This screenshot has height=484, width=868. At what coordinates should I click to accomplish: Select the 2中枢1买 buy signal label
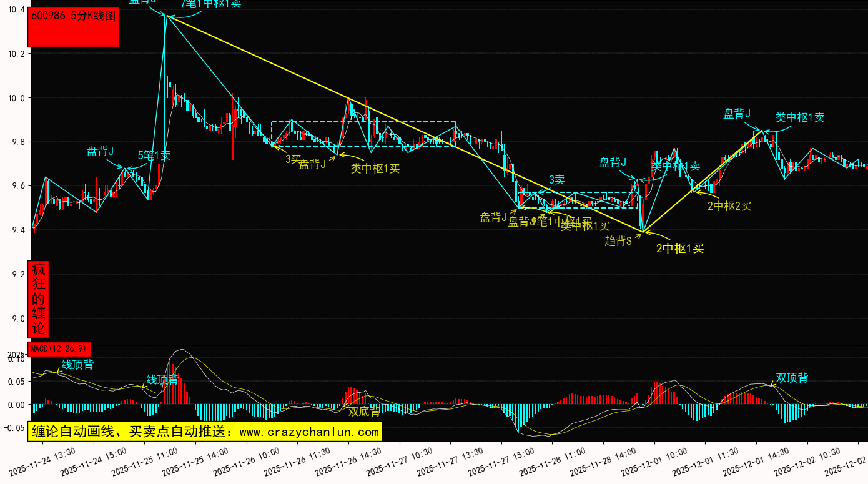pos(679,249)
